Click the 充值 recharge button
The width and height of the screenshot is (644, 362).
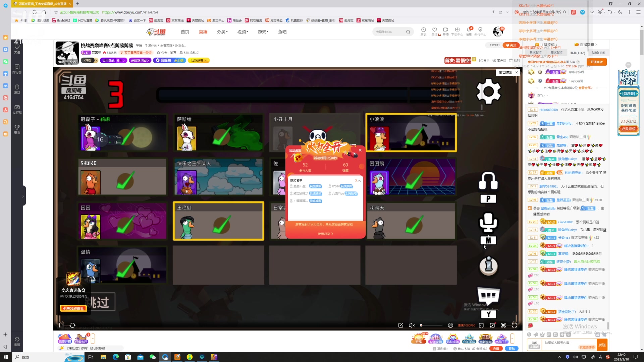click(496, 349)
